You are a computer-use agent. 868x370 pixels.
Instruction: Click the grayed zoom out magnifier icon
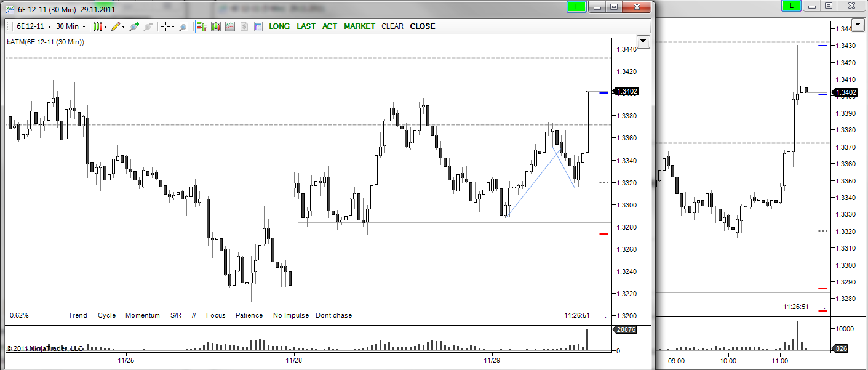pos(148,26)
